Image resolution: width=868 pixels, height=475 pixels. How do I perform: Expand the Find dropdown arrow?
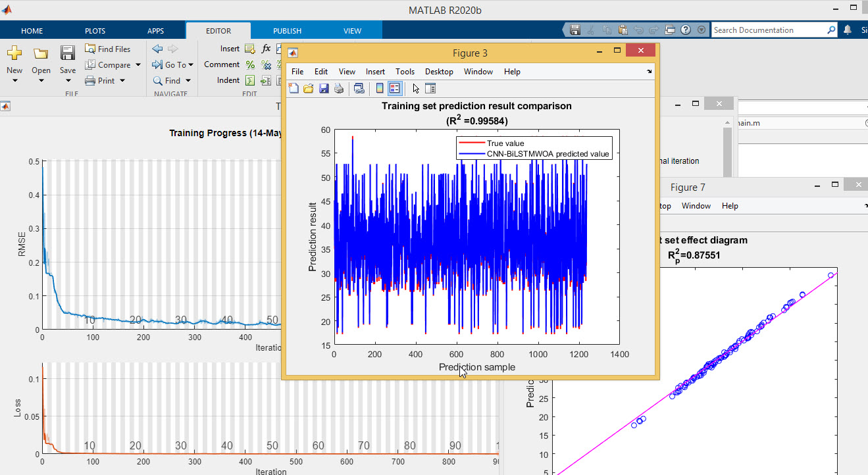(188, 80)
